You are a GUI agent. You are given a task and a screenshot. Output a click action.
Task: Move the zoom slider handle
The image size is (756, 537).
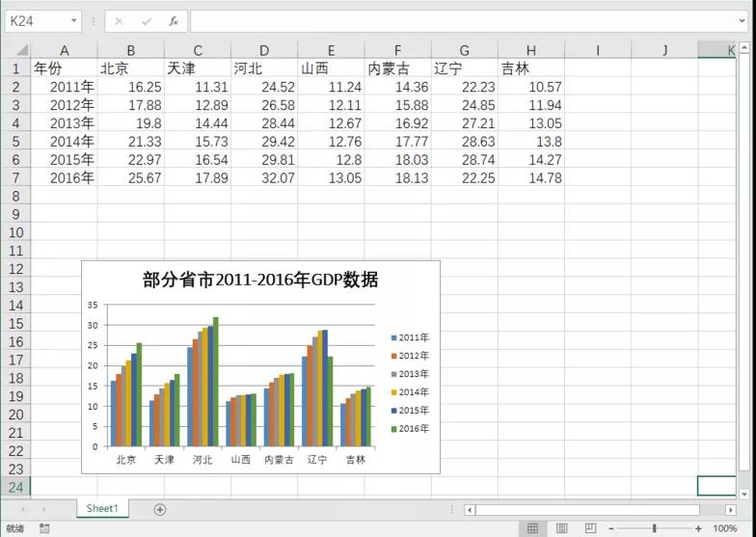point(654,528)
